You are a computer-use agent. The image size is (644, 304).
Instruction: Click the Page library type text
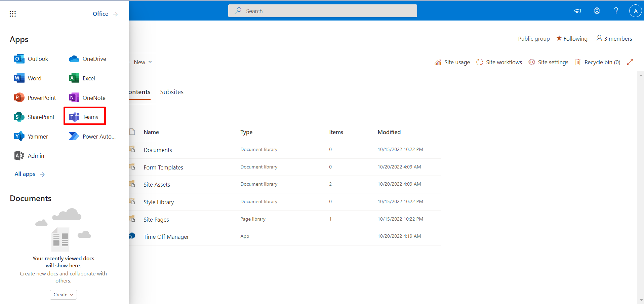tap(253, 219)
